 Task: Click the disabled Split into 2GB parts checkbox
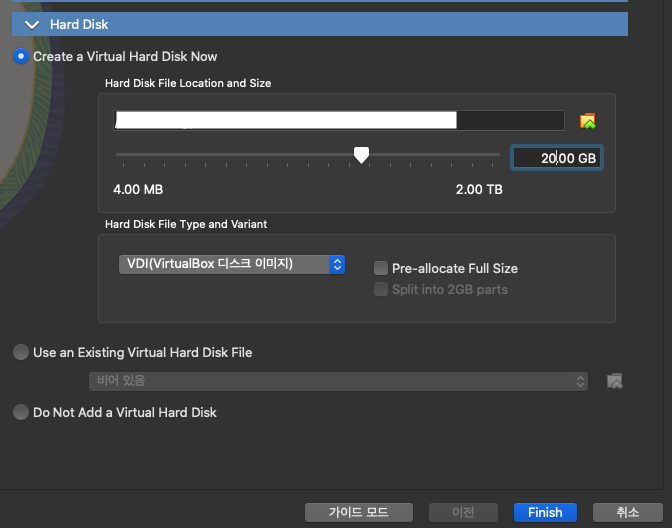tap(381, 289)
